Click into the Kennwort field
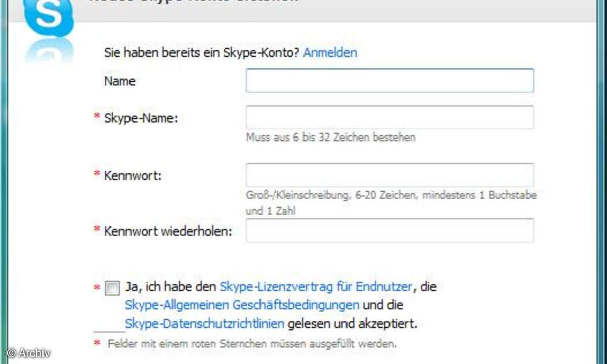 tap(389, 175)
